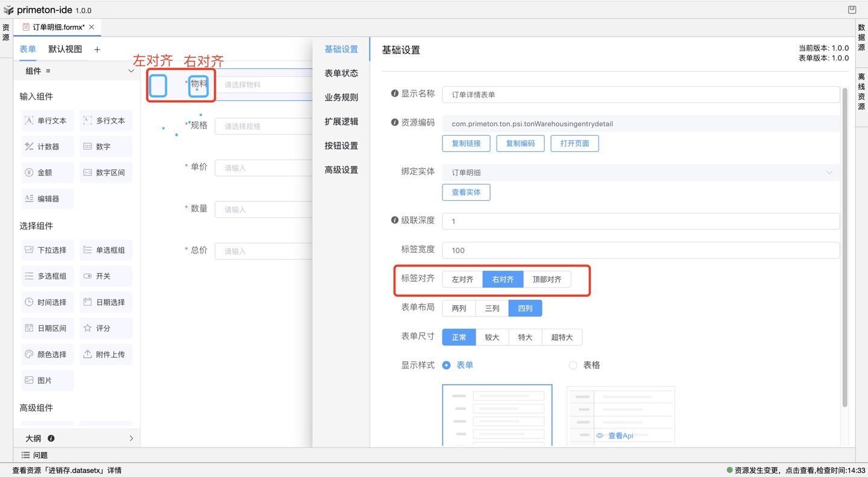Expand the 大纲 panel
Image resolution: width=868 pixels, height=477 pixels.
point(131,438)
